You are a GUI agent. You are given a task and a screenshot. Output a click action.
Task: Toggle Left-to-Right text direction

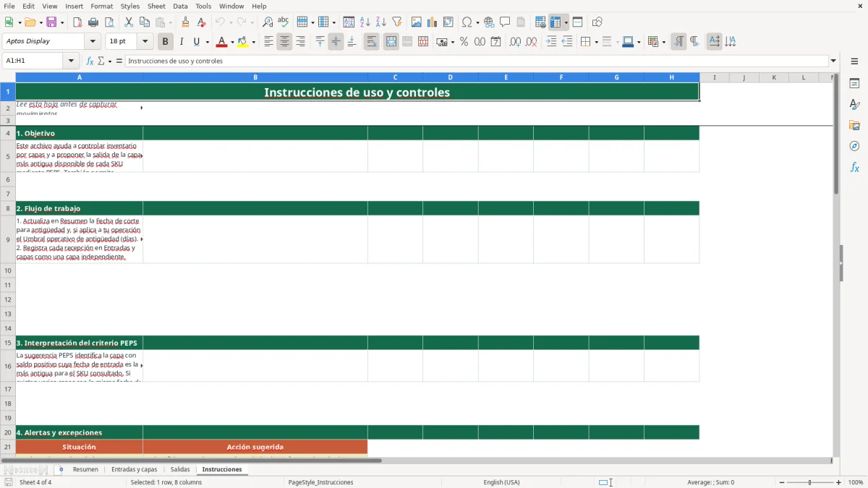678,42
